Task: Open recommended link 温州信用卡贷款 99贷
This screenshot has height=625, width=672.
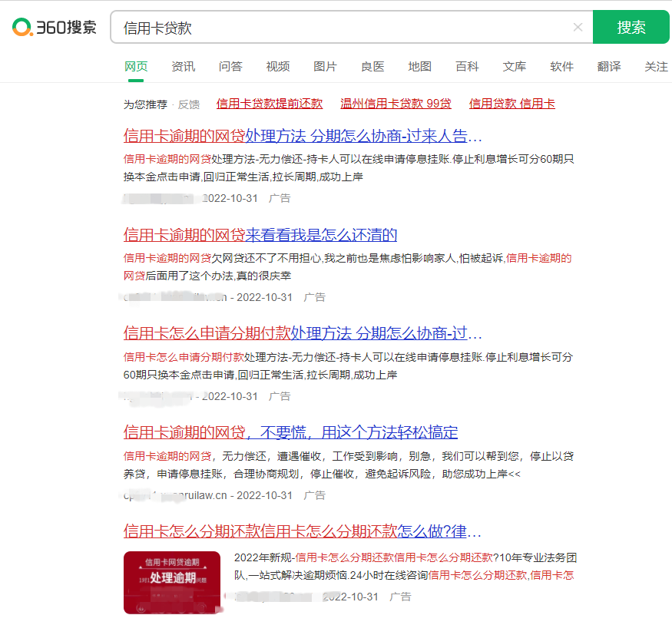Action: [397, 104]
